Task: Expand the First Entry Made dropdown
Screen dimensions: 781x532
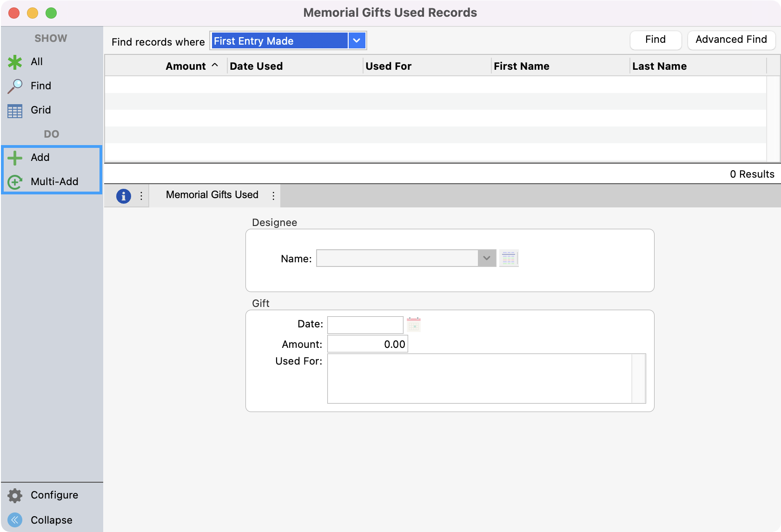Action: [357, 41]
